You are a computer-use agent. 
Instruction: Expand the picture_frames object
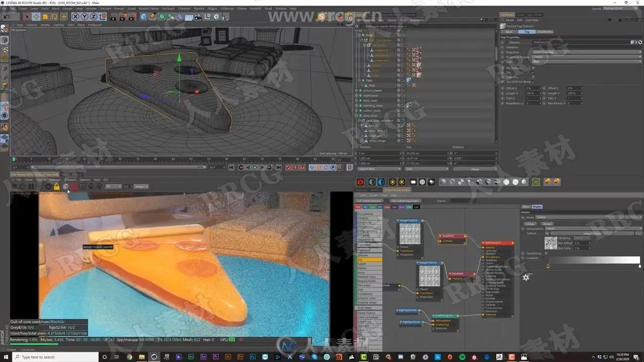[357, 90]
